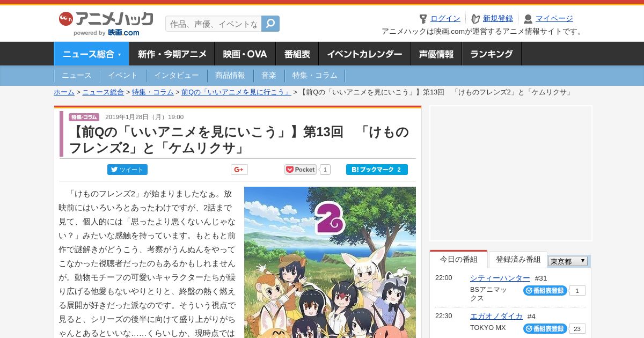Click the 新規登録 link
Image resolution: width=644 pixels, height=338 pixels.
point(498,19)
